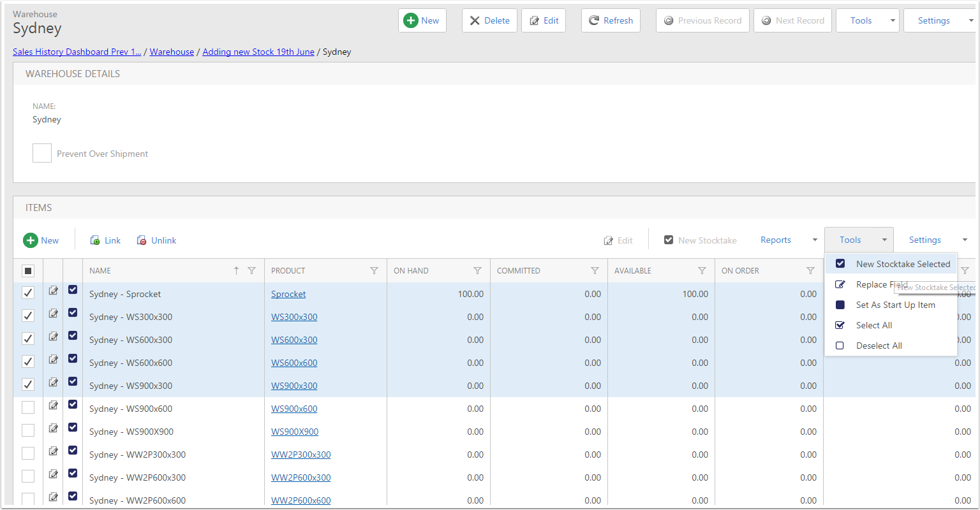Click the filter icon in the ON HAND column header
This screenshot has width=980, height=510.
[477, 271]
